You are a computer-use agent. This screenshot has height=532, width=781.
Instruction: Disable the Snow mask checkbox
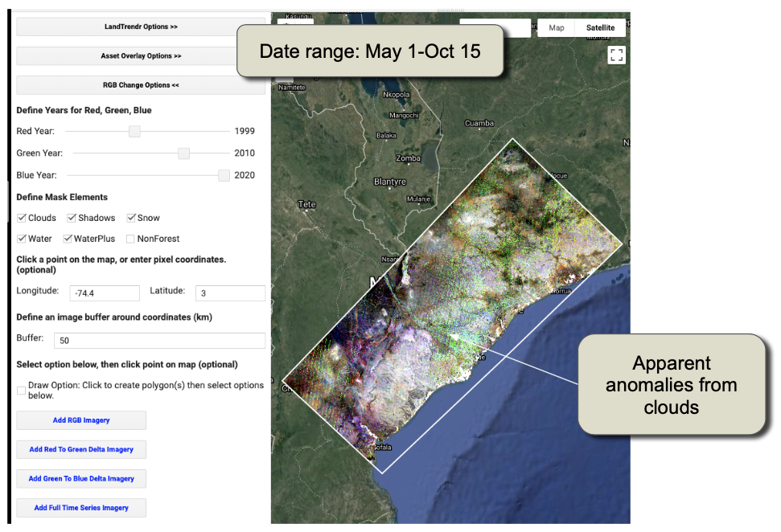[x=132, y=218]
